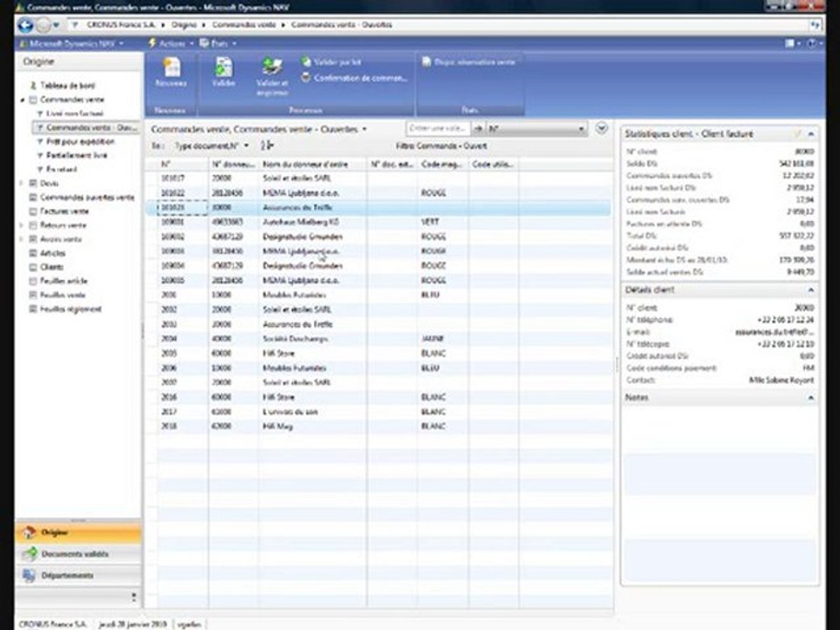Image resolution: width=840 pixels, height=630 pixels.
Task: Click the back navigation arrow button
Action: 25,24
